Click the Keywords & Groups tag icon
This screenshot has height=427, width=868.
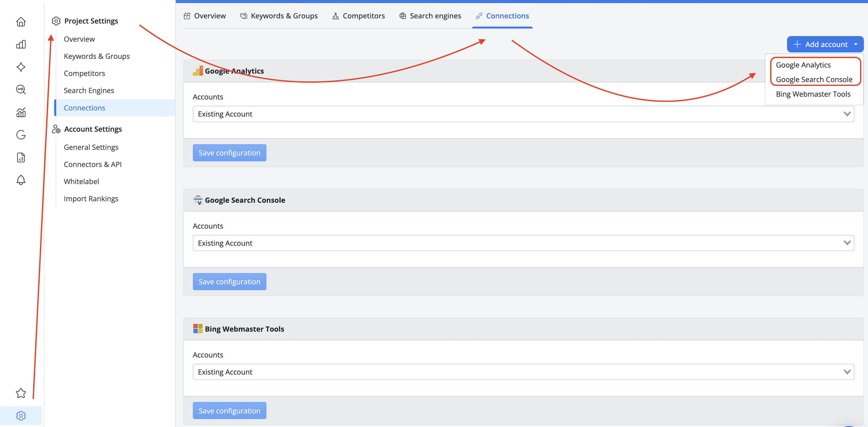[244, 16]
